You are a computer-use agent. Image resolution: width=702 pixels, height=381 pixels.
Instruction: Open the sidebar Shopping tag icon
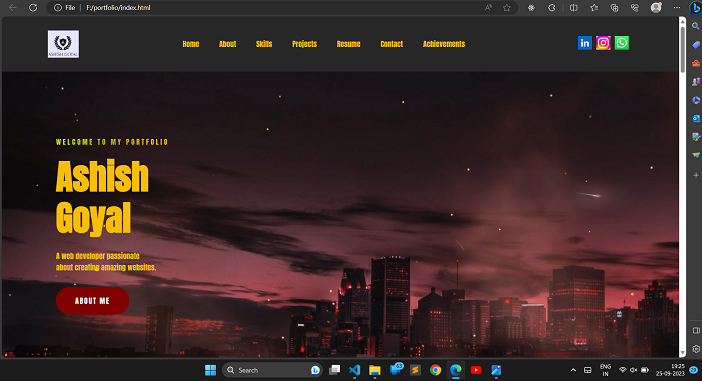click(x=696, y=45)
